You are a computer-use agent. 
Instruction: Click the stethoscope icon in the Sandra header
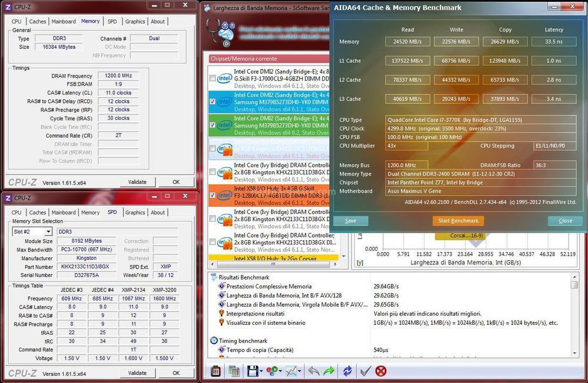click(x=220, y=33)
